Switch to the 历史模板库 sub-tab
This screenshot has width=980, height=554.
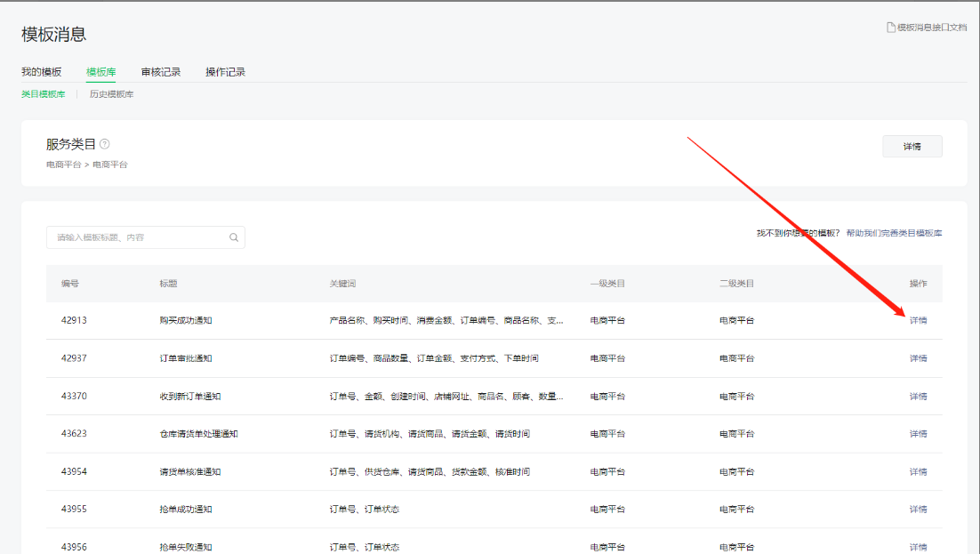click(x=111, y=94)
